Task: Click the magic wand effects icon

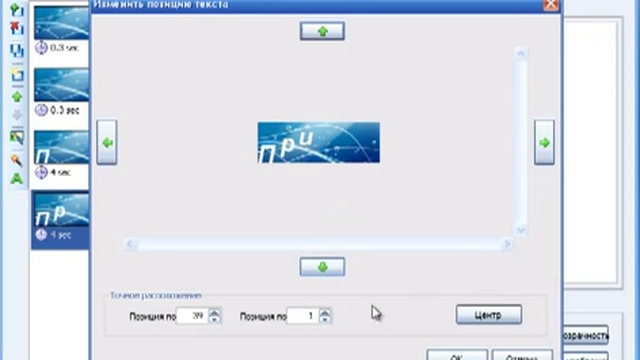Action: [x=17, y=160]
